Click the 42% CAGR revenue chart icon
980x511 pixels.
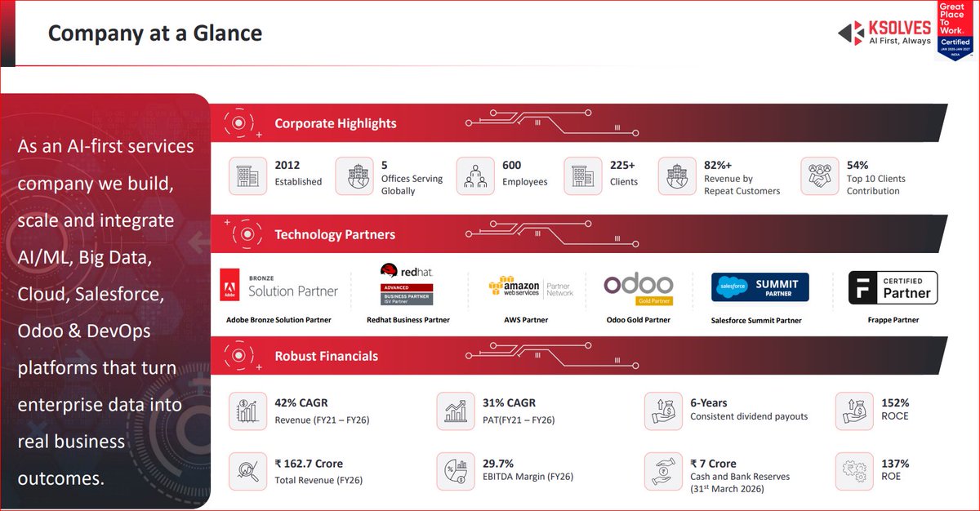(247, 411)
